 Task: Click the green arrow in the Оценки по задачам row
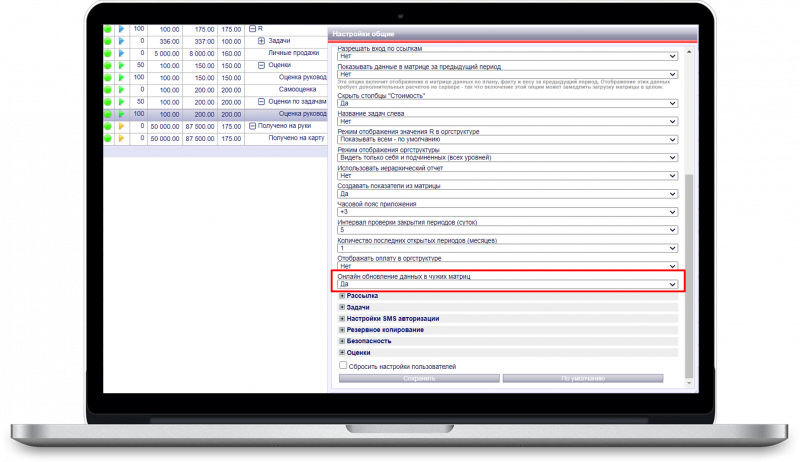[x=121, y=102]
